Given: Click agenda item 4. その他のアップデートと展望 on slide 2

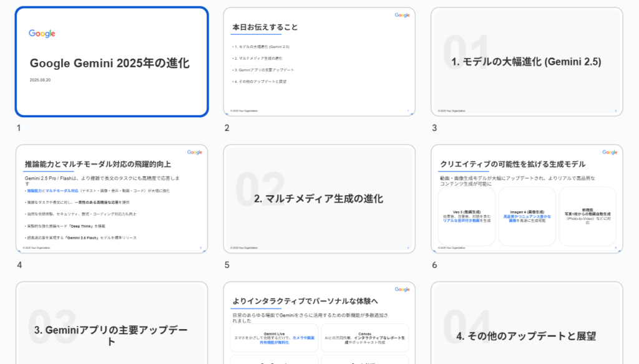Looking at the screenshot, I should tap(259, 82).
